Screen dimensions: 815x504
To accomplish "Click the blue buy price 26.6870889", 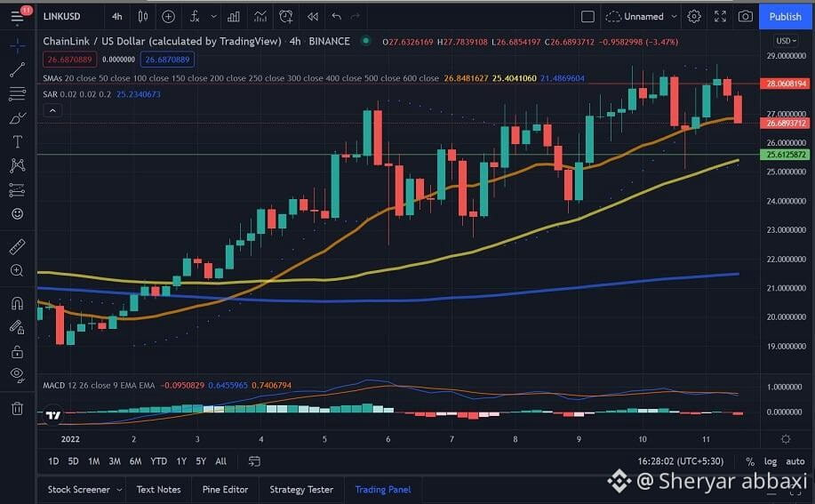I will coord(167,60).
